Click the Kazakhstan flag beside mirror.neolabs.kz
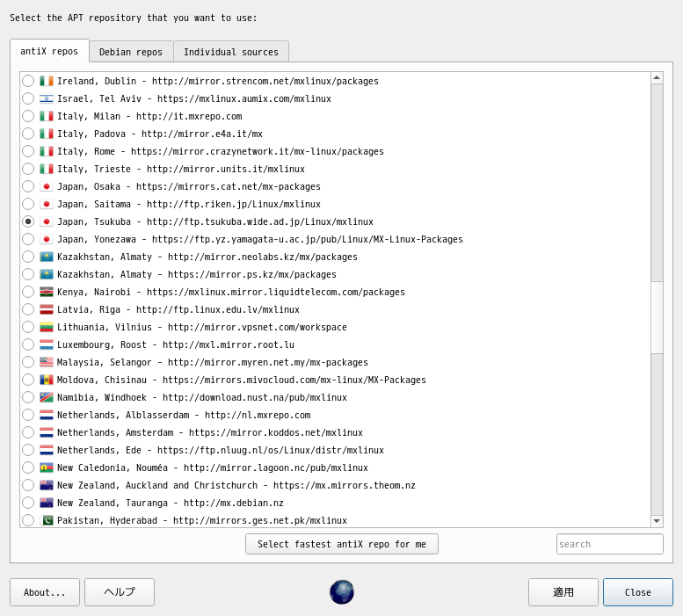683x616 pixels. pyautogui.click(x=47, y=257)
